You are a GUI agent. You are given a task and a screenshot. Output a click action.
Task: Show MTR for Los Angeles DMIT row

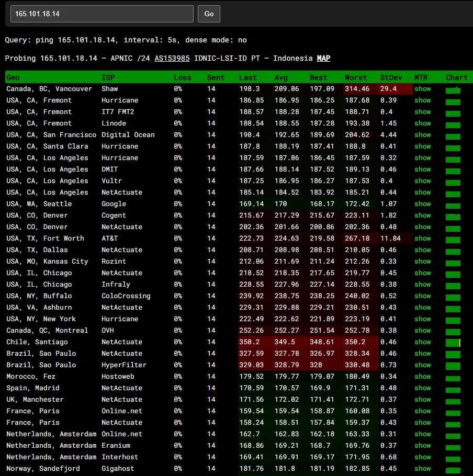point(423,169)
